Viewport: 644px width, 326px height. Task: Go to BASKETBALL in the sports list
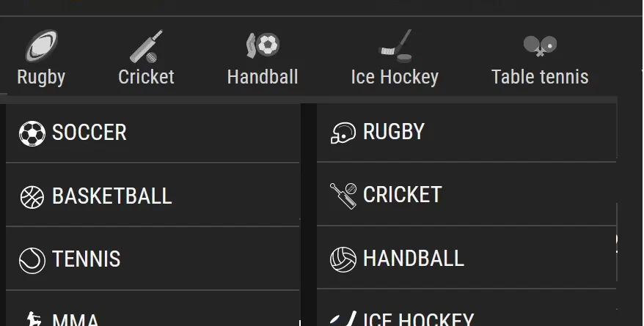click(x=153, y=195)
